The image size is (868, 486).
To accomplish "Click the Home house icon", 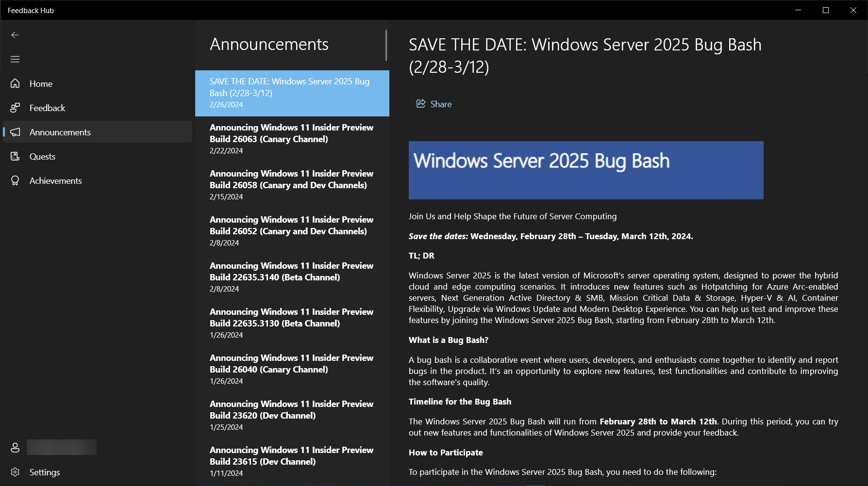I will point(15,83).
